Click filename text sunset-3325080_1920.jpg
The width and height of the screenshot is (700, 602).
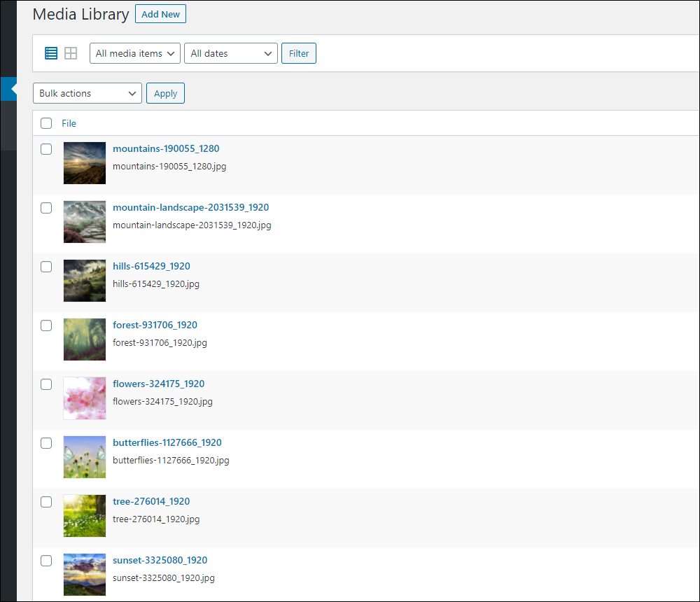163,578
